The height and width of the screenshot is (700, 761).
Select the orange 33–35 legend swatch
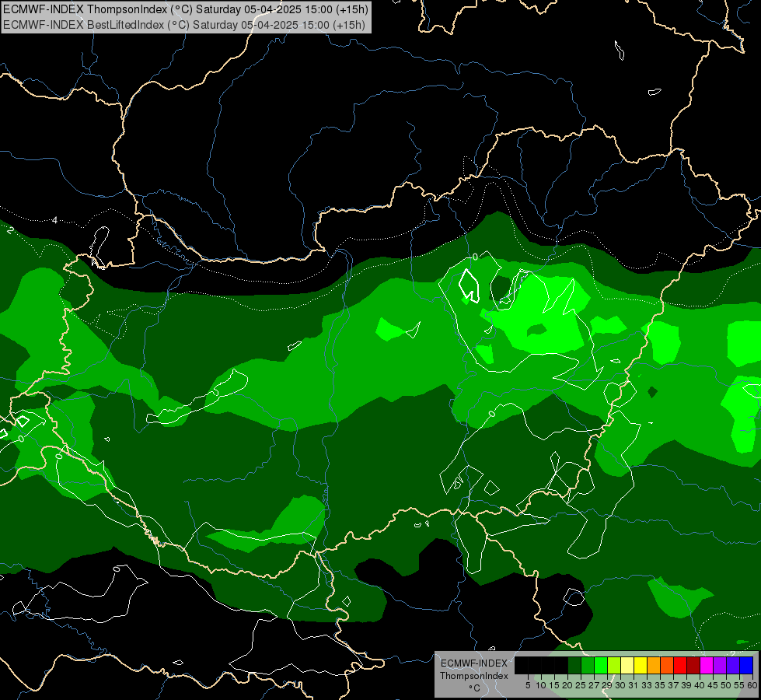654,665
